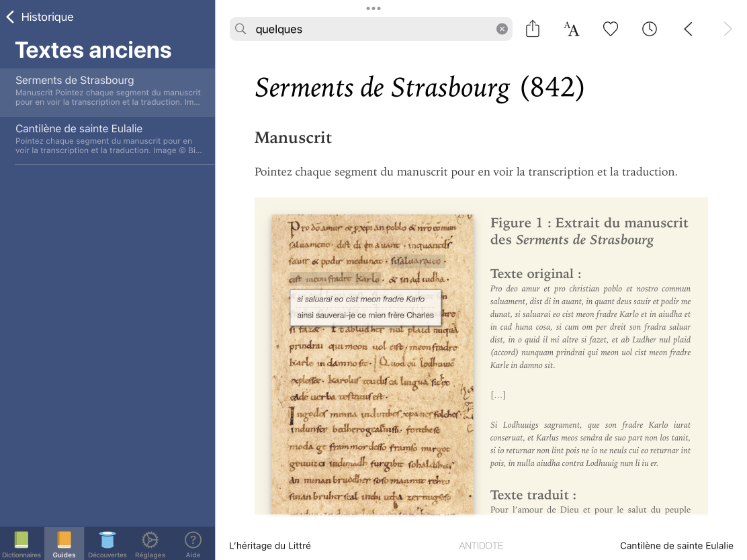Open the Aide help tab
Viewport: 747px width, 560px height.
(193, 544)
